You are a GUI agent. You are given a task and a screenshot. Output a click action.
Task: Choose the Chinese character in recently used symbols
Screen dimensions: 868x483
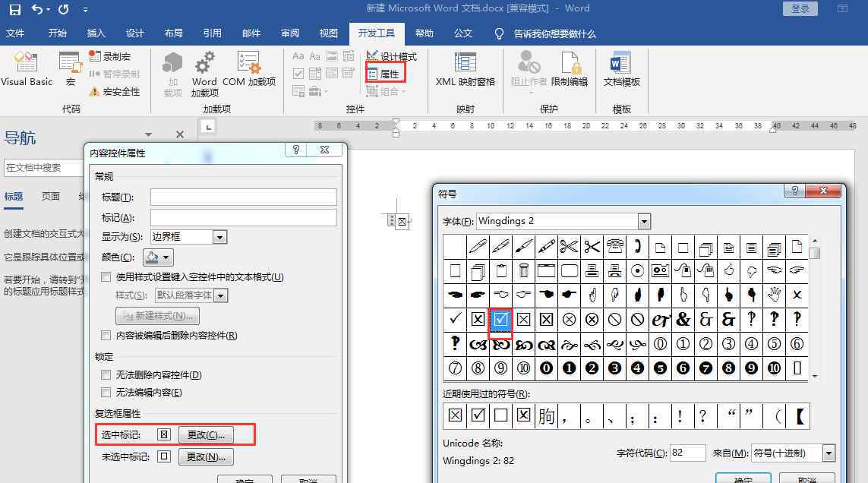546,416
